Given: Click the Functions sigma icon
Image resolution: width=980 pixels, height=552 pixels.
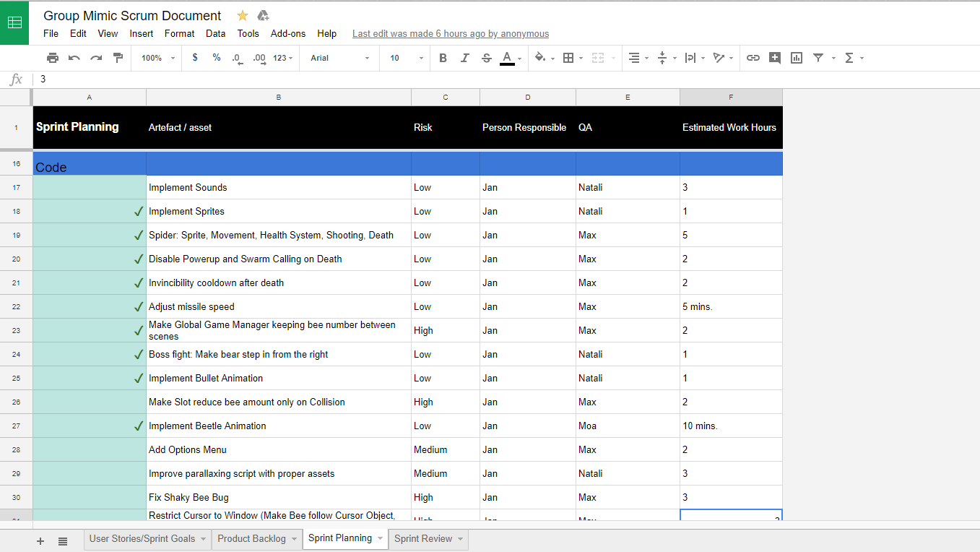Looking at the screenshot, I should 849,58.
